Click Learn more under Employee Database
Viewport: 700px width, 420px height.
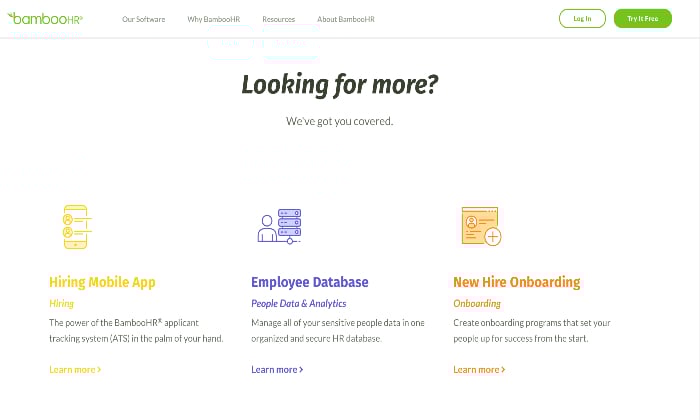point(277,370)
